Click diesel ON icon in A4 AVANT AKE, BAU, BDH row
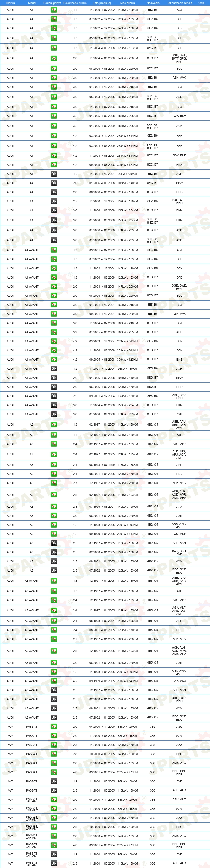 point(54,396)
